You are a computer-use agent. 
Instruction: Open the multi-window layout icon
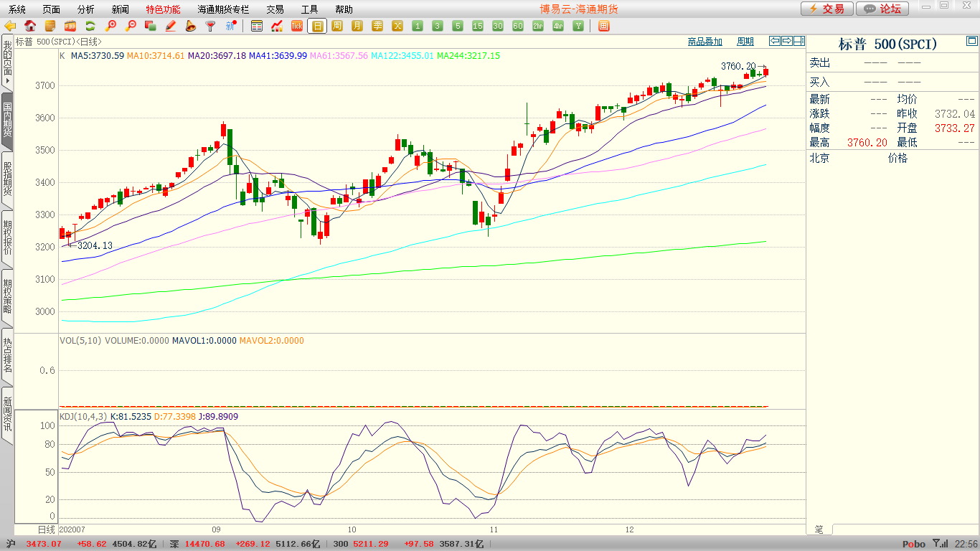tap(603, 26)
